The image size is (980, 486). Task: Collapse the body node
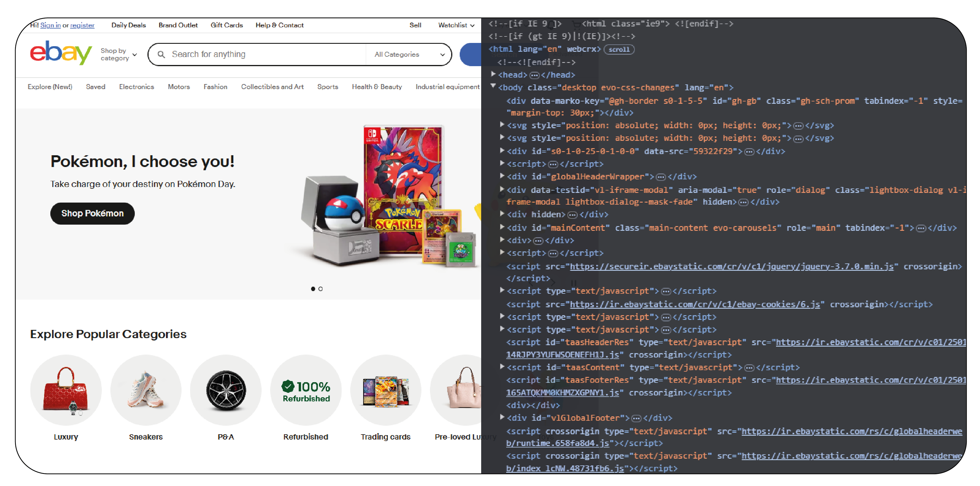click(493, 86)
